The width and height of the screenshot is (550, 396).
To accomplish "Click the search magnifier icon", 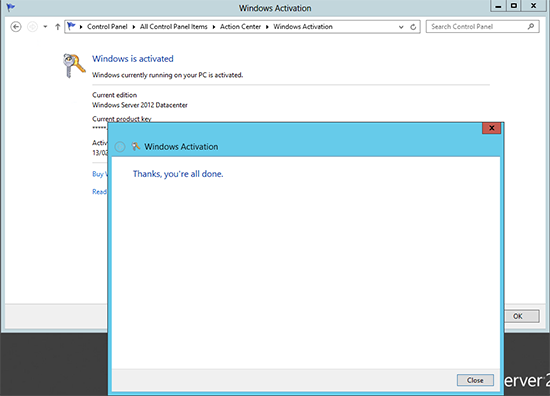I will click(531, 26).
